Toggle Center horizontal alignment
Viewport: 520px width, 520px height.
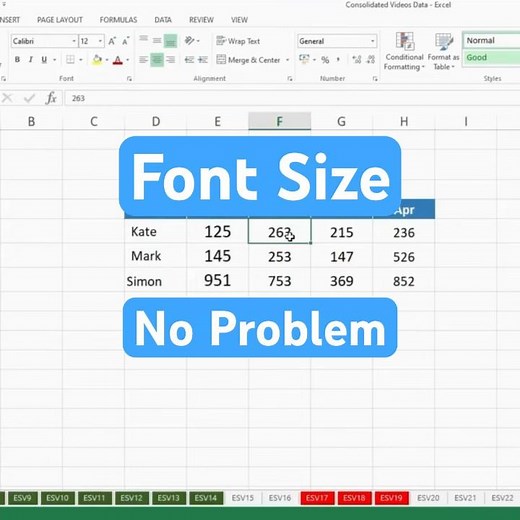click(157, 60)
